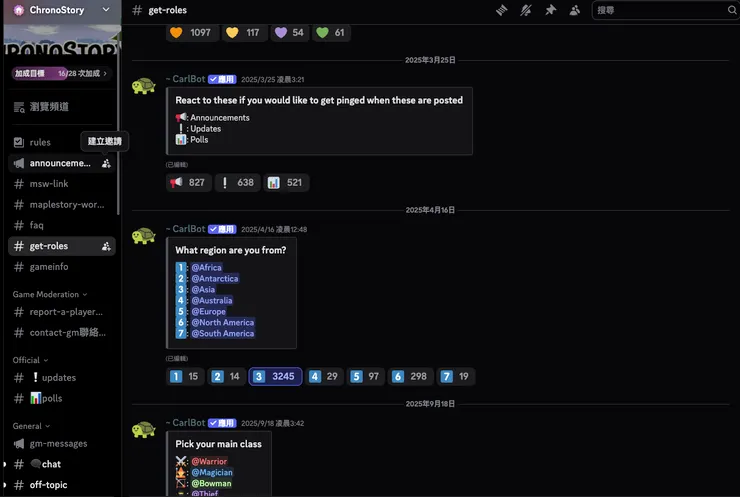Screen dimensions: 740x497
Task: Collapse the Game Moderation category
Action: (x=50, y=295)
